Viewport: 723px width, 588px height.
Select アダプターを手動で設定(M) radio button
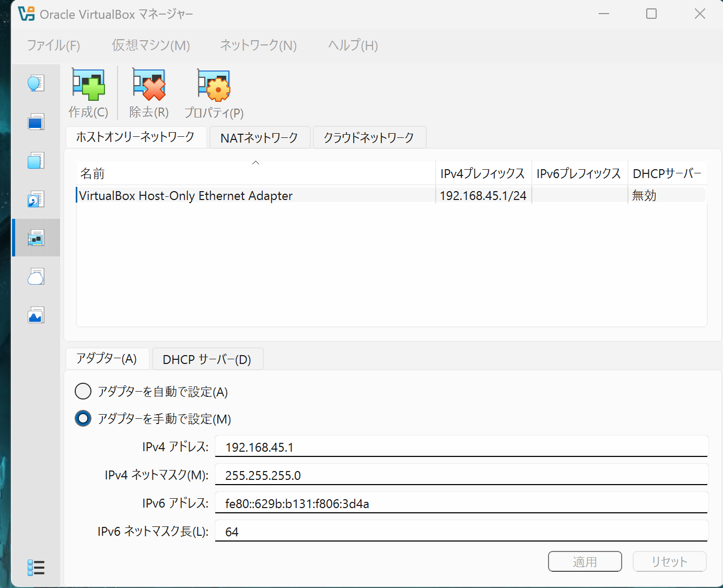pyautogui.click(x=83, y=418)
